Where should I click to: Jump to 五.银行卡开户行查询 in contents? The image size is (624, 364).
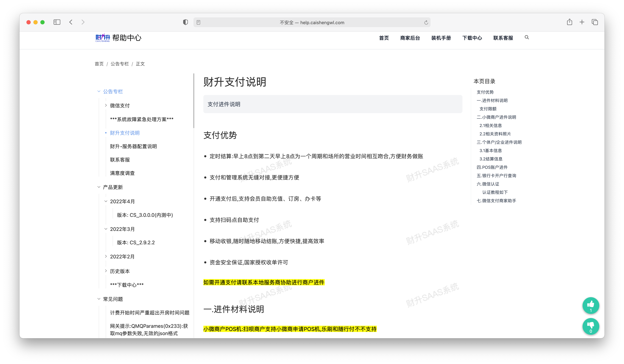496,176
